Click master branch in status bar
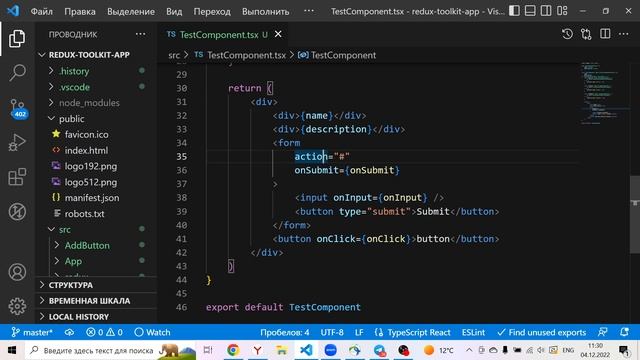Screen dimensions: 640x360 pyautogui.click(x=32, y=332)
